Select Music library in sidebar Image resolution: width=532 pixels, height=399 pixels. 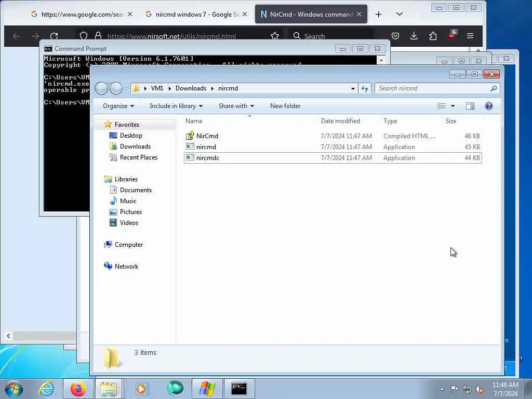click(128, 201)
